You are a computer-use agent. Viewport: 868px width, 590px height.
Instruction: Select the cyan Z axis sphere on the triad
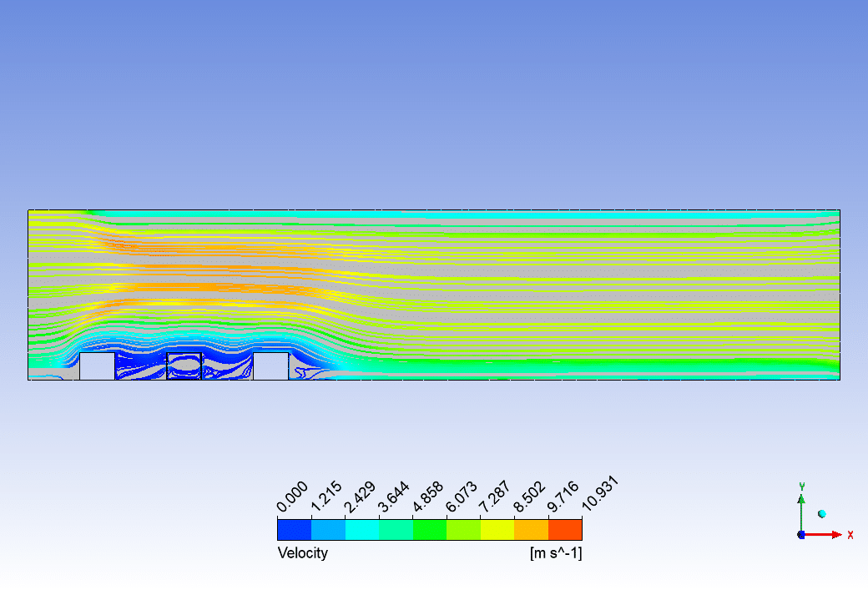pos(821,514)
